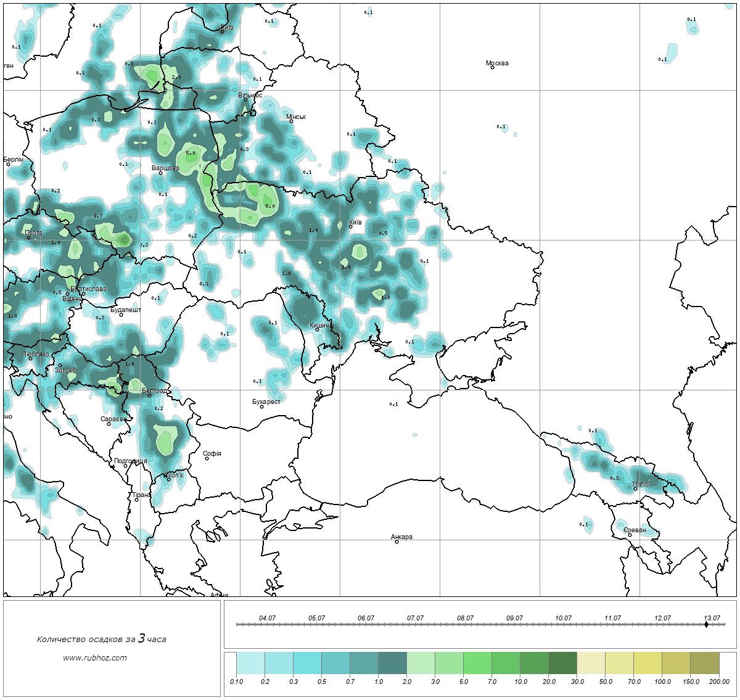This screenshot has height=700, width=740.
Task: Choose 12.07 on the date timeline
Action: (662, 619)
